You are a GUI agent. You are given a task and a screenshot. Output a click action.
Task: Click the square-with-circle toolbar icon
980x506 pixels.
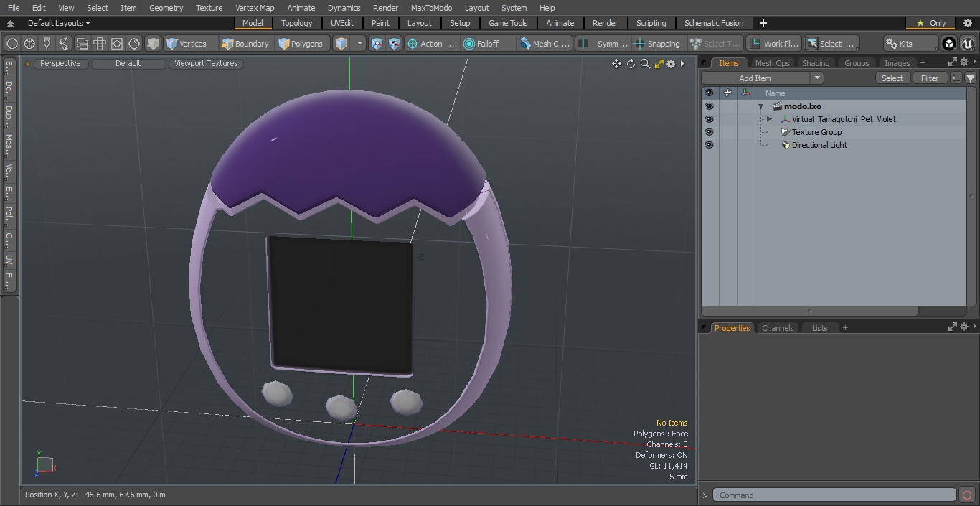coord(116,44)
